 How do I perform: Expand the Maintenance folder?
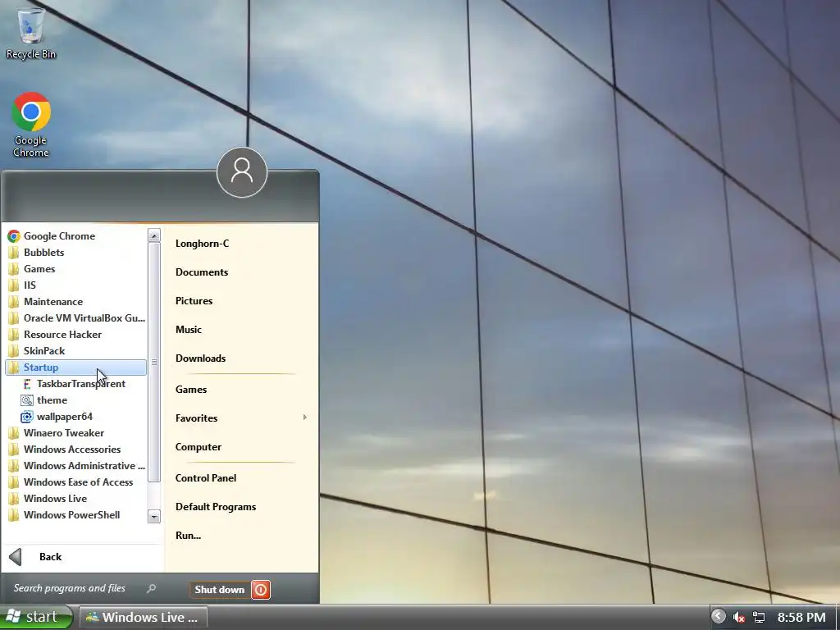click(x=75, y=302)
